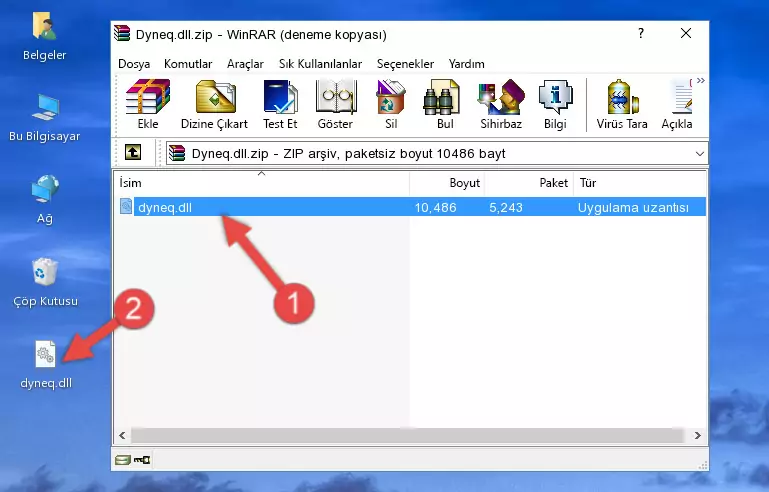Image resolution: width=769 pixels, height=492 pixels.
Task: Show hidden toolbar items chevron
Action: point(700,80)
